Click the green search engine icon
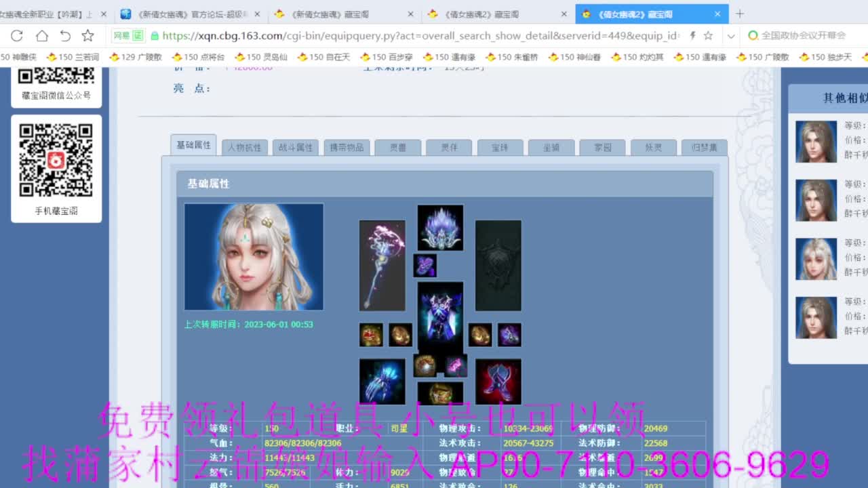868x488 pixels. point(753,35)
